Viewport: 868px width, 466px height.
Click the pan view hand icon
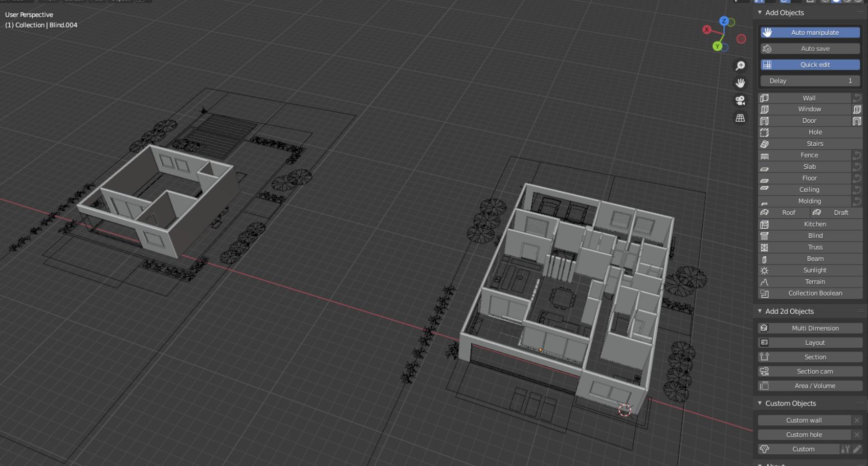pyautogui.click(x=740, y=83)
